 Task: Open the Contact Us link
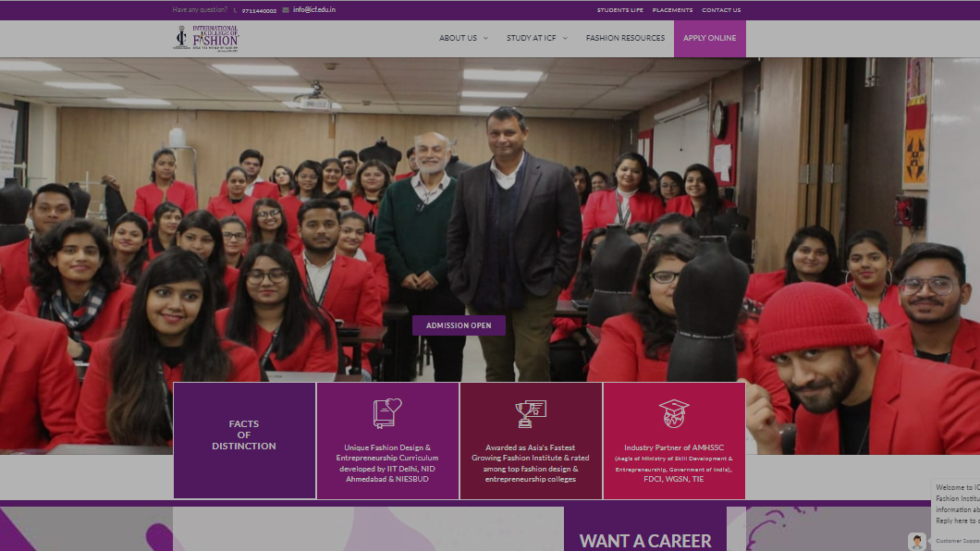click(721, 10)
